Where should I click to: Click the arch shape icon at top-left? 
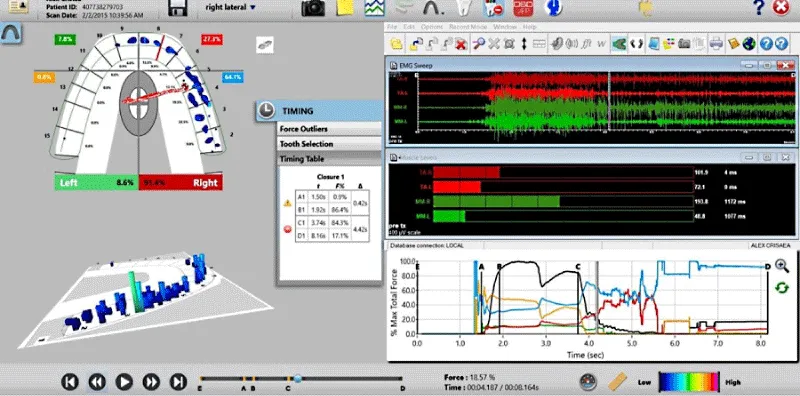click(10, 33)
